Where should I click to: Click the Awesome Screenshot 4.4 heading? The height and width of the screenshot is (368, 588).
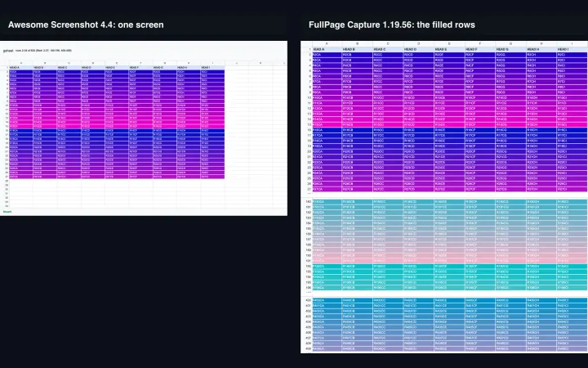tap(86, 25)
